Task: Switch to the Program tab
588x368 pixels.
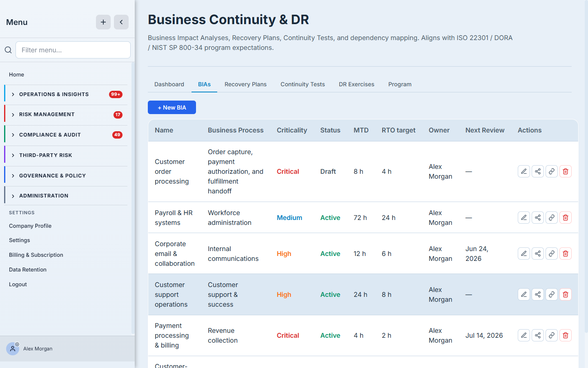Action: (x=400, y=84)
